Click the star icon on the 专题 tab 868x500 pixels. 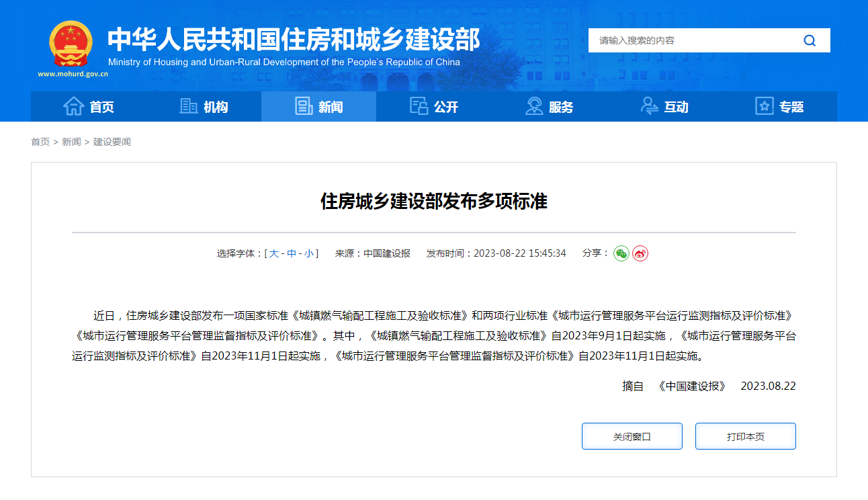[x=764, y=106]
